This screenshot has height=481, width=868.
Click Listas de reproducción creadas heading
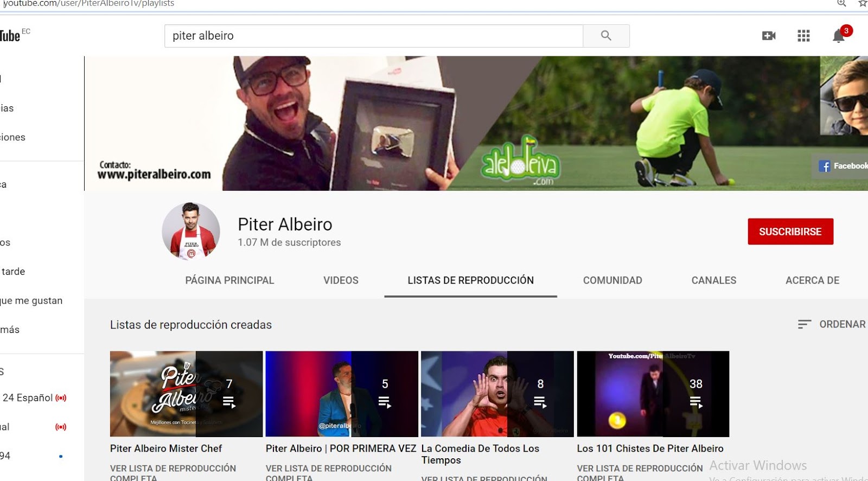(x=191, y=325)
